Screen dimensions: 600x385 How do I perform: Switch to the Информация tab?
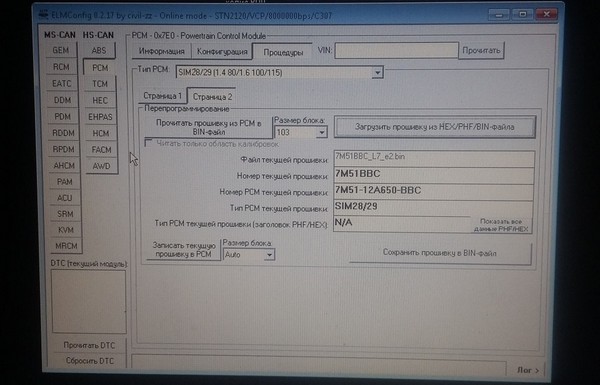coord(161,51)
